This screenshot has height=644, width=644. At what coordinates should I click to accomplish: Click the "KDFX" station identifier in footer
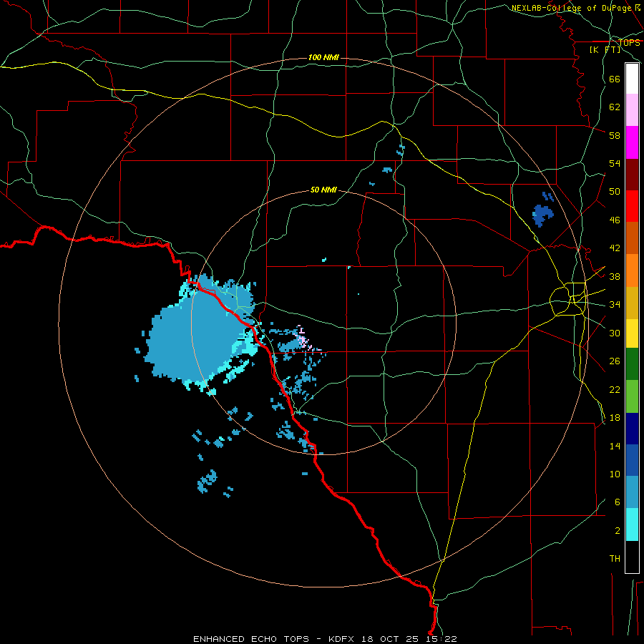coord(342,639)
